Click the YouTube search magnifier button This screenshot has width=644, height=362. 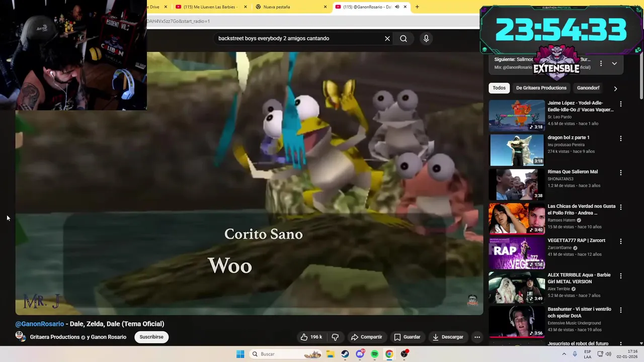click(404, 38)
